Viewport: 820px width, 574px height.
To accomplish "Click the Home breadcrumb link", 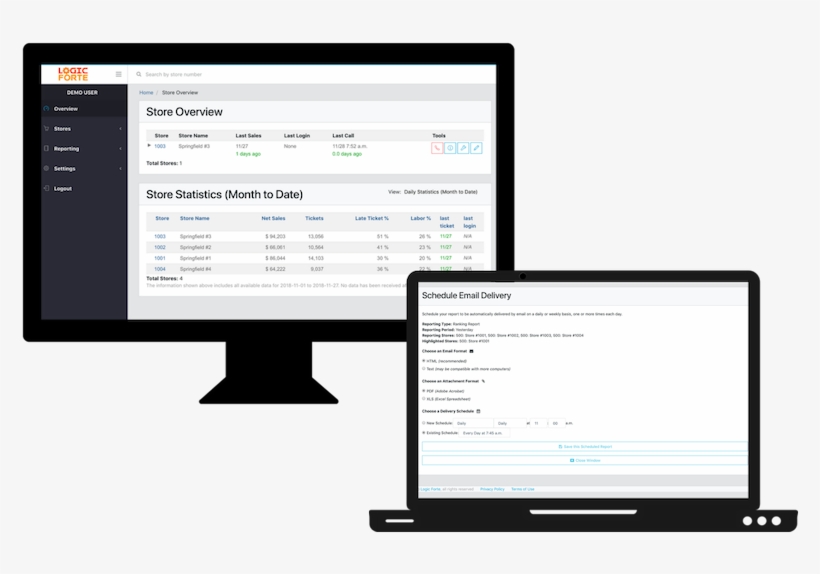I will [146, 93].
